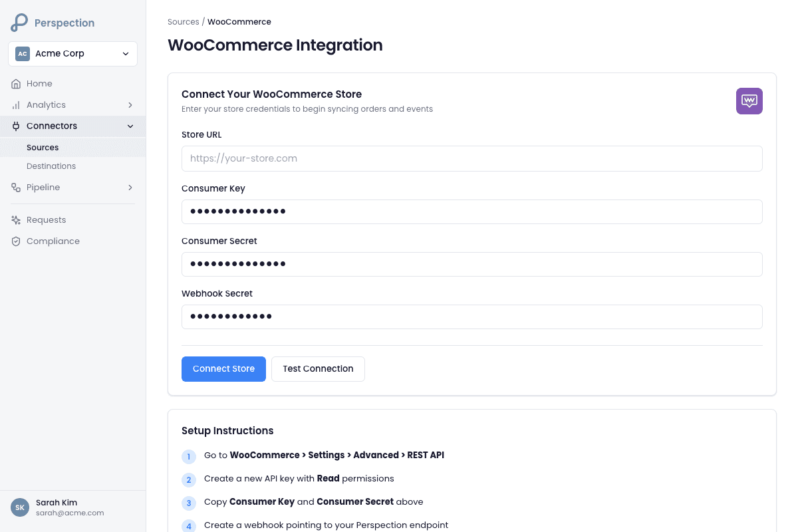The height and width of the screenshot is (532, 798).
Task: Expand the Analytics submenu chevron
Action: coord(130,105)
